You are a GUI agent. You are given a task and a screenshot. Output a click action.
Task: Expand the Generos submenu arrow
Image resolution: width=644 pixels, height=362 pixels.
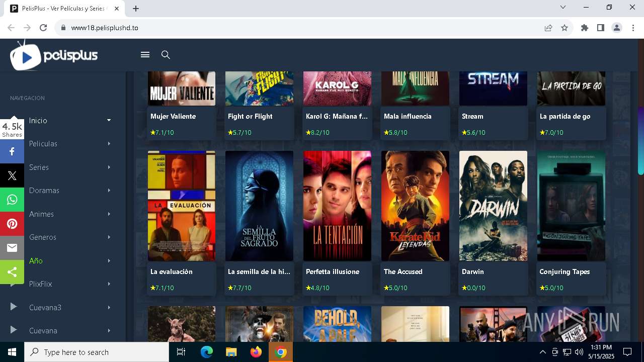click(x=109, y=237)
